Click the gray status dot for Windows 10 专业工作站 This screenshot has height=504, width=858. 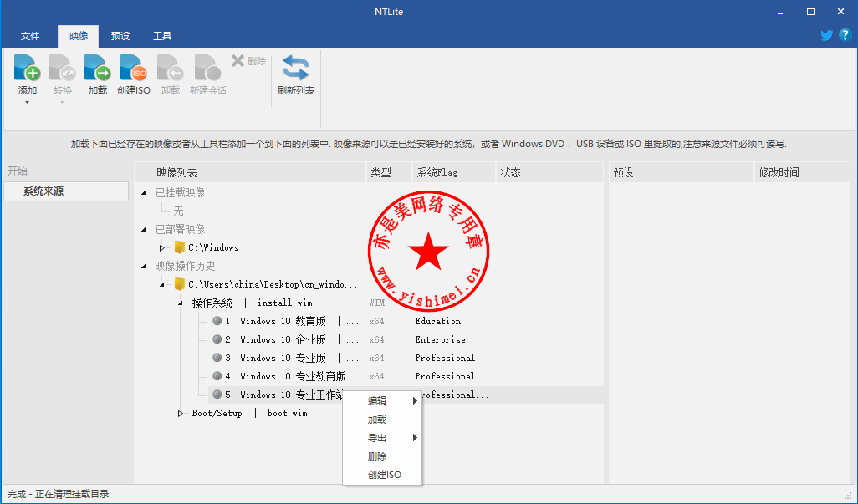pyautogui.click(x=217, y=395)
